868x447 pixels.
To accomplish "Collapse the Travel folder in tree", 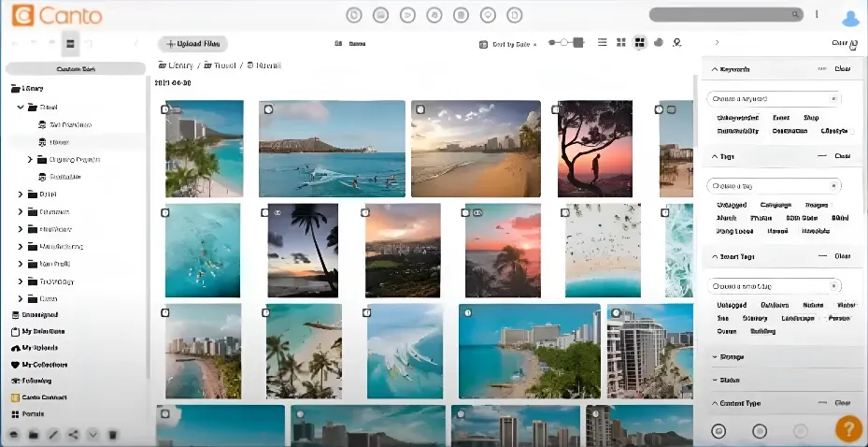I will click(21, 107).
